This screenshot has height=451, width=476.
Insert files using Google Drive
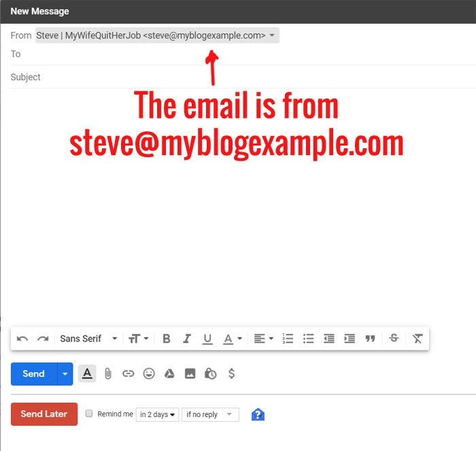tap(169, 373)
